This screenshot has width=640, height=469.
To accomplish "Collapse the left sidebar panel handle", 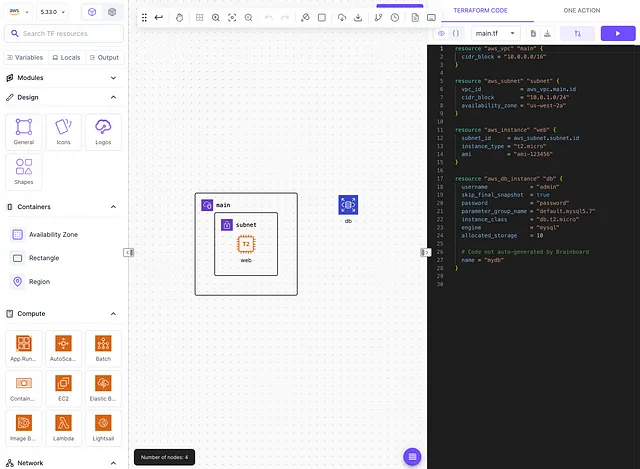I will (128, 253).
